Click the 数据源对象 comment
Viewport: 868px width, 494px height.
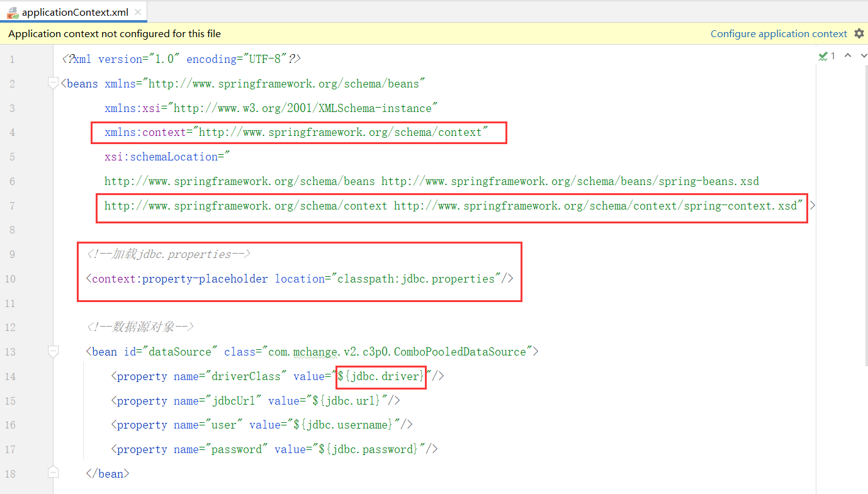coord(140,327)
